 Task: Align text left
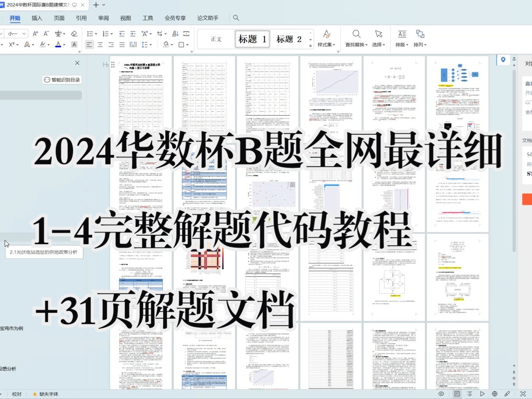89,44
